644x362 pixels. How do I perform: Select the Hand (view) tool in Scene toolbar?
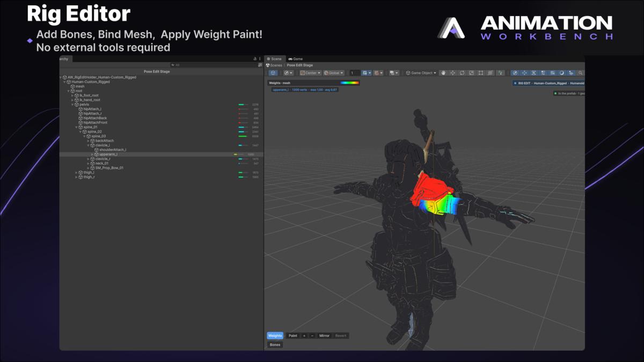[x=443, y=73]
